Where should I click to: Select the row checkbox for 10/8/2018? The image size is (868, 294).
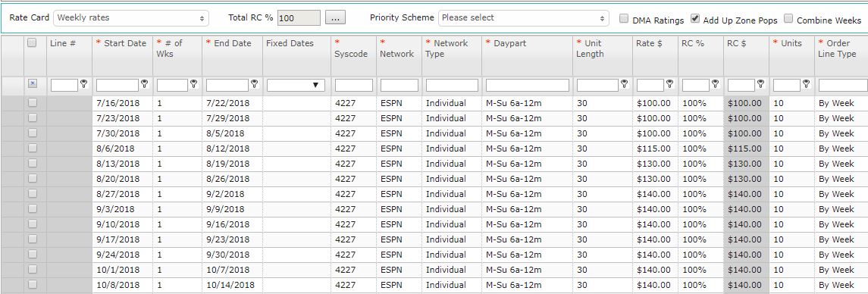[x=32, y=284]
